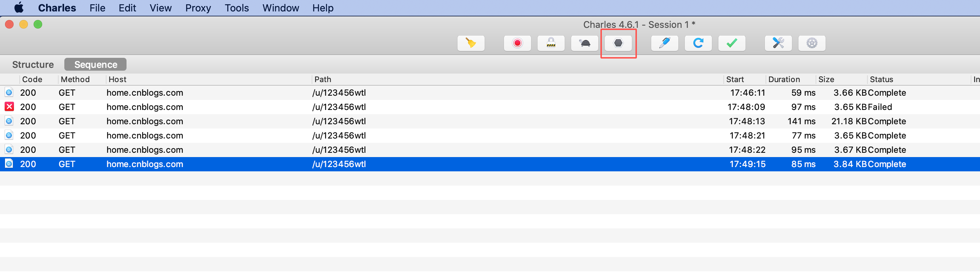Select the request started at 17:46:11
Screen dimensions: 980x272
(x=490, y=93)
